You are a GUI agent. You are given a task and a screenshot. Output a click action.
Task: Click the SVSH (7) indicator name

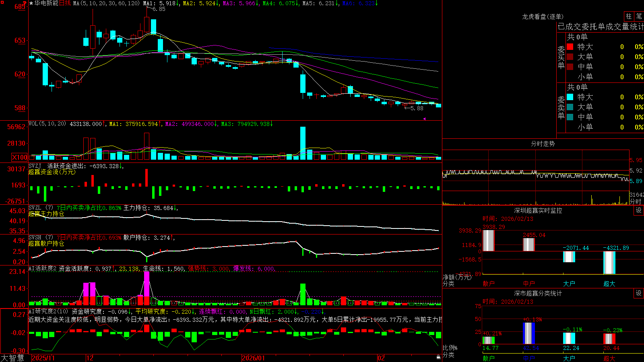tap(41, 237)
